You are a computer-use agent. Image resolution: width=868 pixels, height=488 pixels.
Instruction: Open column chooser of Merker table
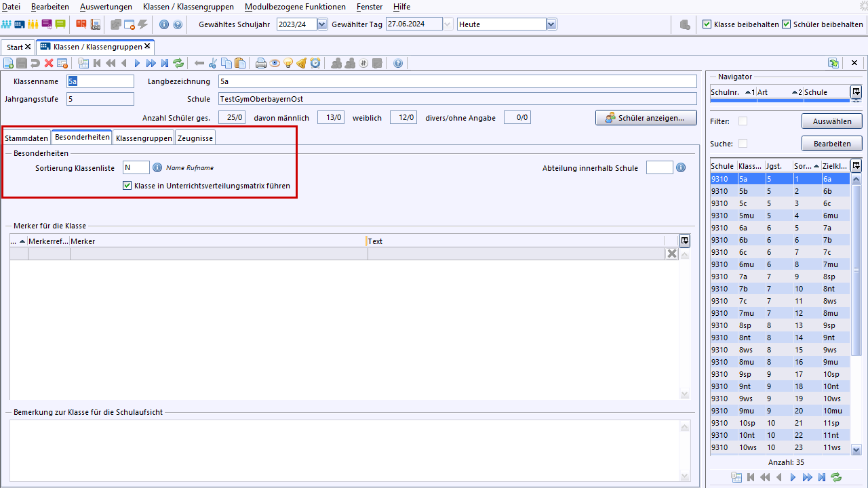pyautogui.click(x=685, y=241)
